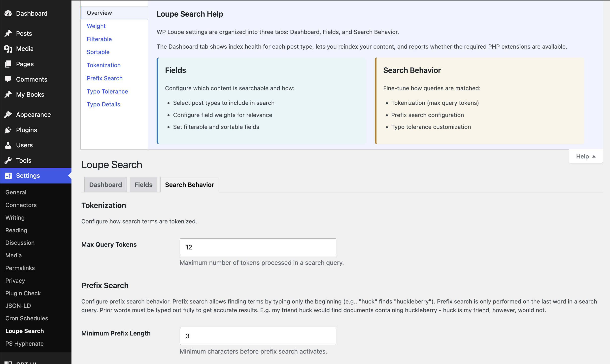610x364 pixels.
Task: Click the Appearance paintbrush icon
Action: 8,115
